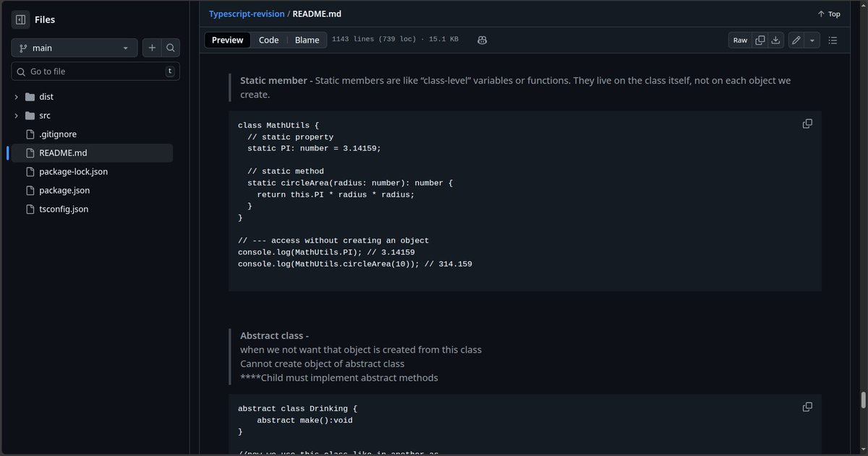The width and height of the screenshot is (868, 456).
Task: Open Copilot for this file
Action: point(482,40)
